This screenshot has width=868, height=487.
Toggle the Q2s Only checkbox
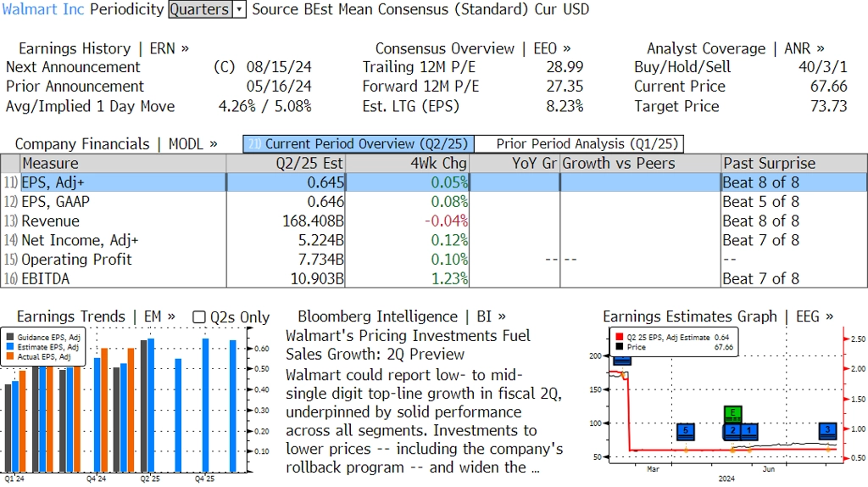point(198,317)
